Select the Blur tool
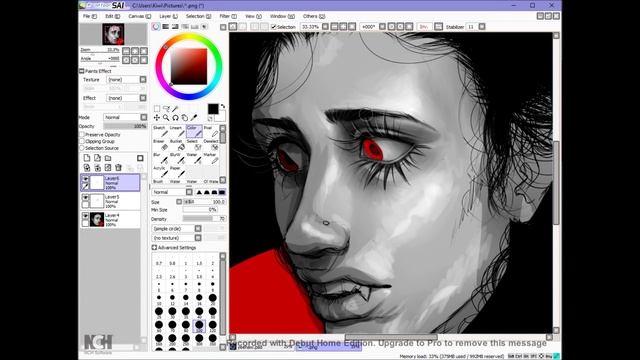Screen dimensions: 640x360 160,158
